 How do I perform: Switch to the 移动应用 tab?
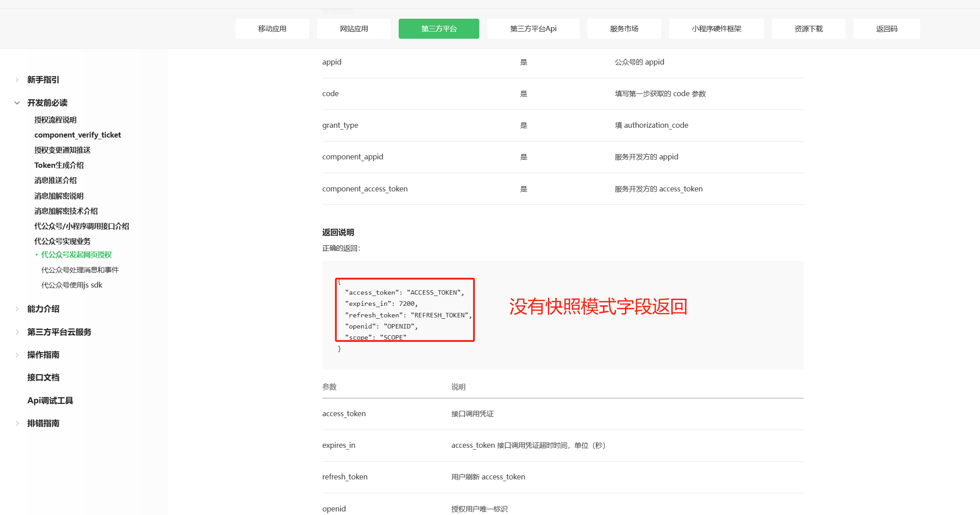click(272, 28)
